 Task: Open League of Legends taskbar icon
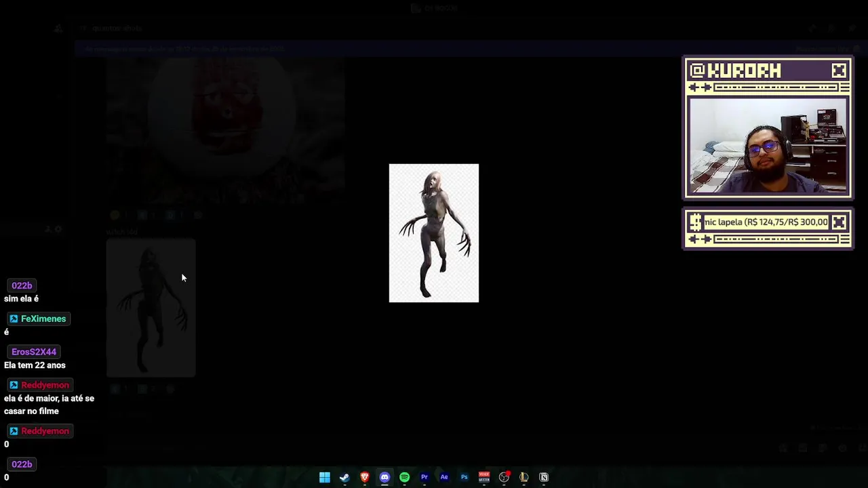click(524, 477)
